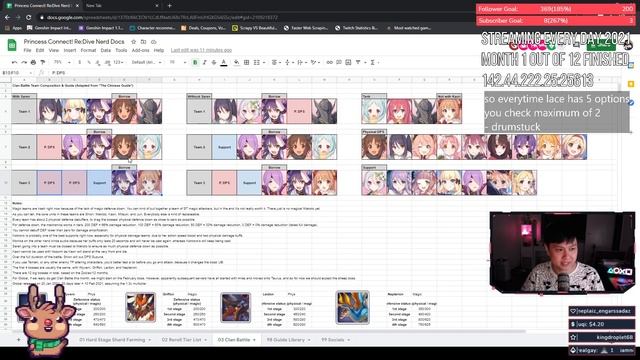Click the last edit history link
Screen dimensions: 640x360
point(201,50)
